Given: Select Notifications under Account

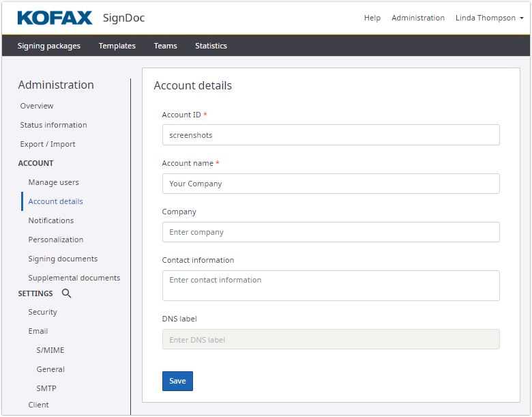Looking at the screenshot, I should [x=50, y=220].
